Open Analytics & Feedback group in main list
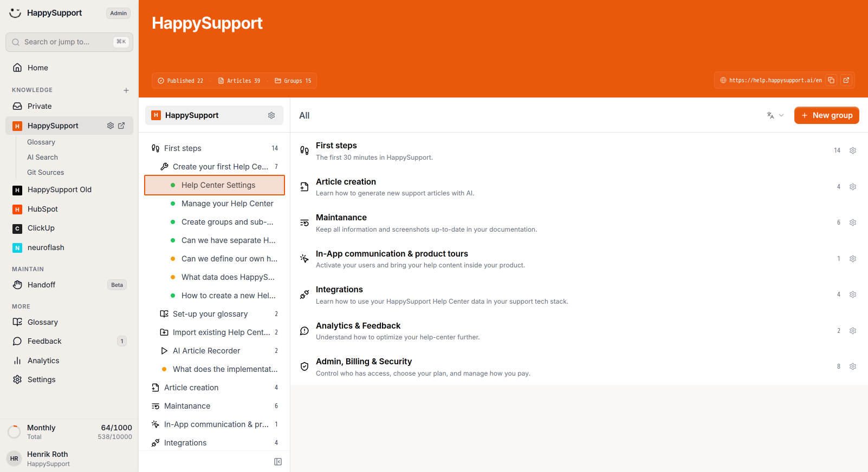The image size is (868, 472). point(579,331)
